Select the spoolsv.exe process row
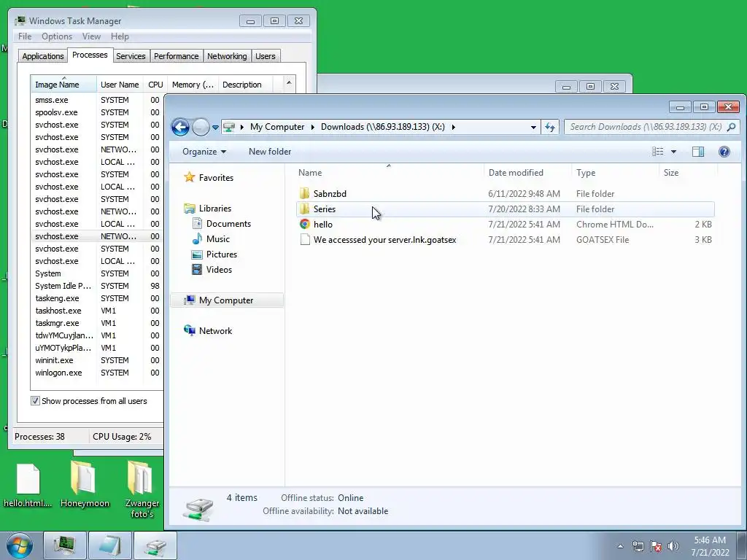 coord(97,112)
